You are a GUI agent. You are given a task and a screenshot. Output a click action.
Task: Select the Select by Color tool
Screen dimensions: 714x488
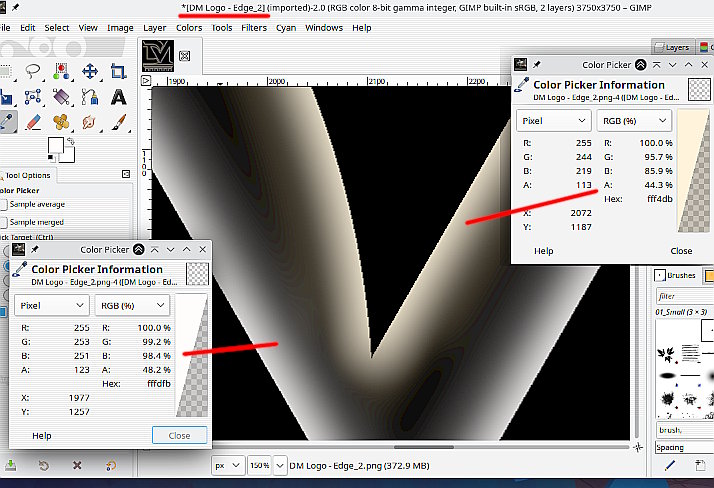click(x=61, y=71)
